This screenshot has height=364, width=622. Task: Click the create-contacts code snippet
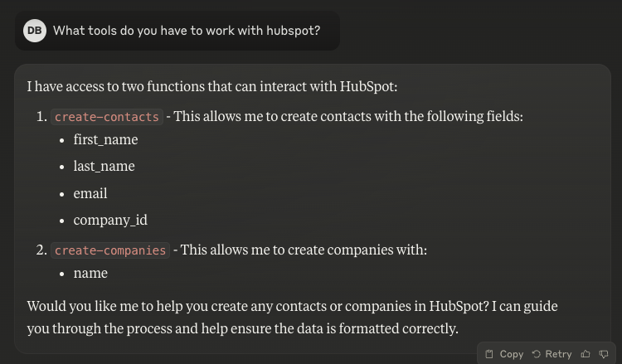(x=106, y=117)
